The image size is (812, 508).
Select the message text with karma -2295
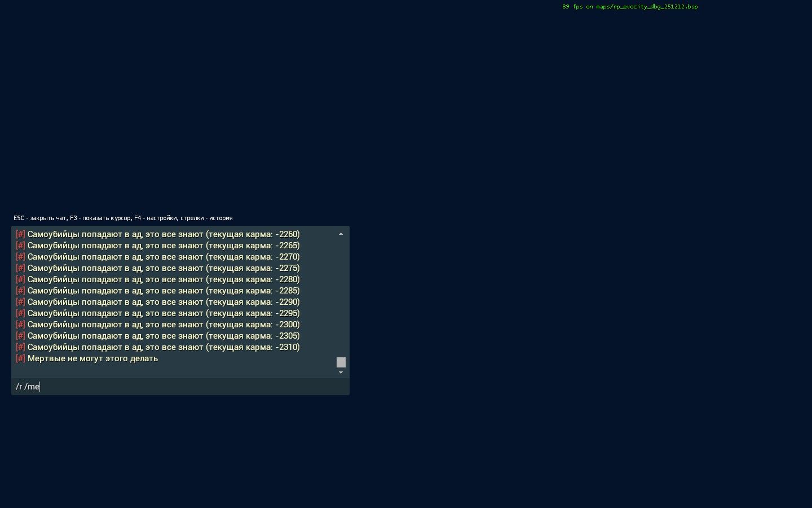(164, 313)
